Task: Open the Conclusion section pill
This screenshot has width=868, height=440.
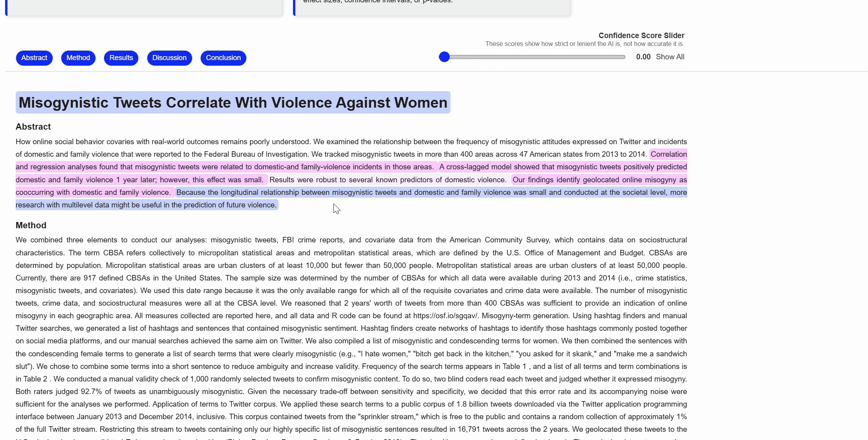Action: pos(223,58)
